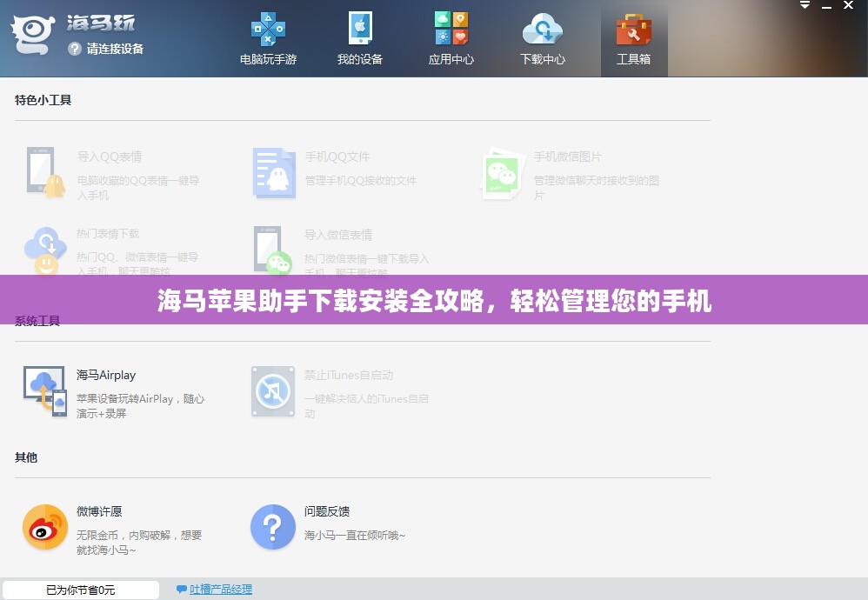Viewport: 868px width, 600px height.
Task: Launch the 海马Airplay monitor icon
Action: [x=45, y=391]
